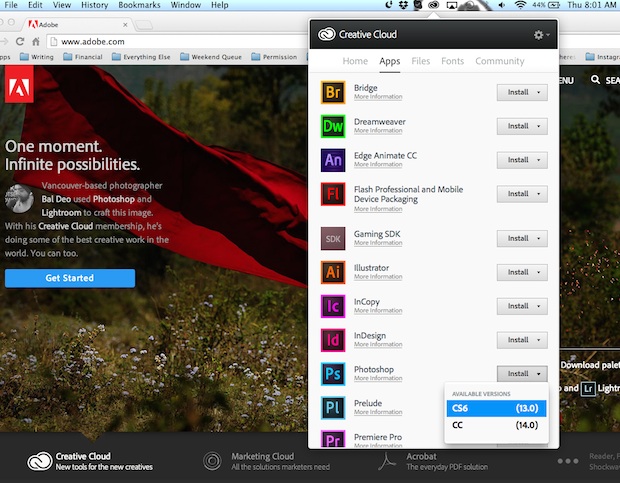The width and height of the screenshot is (620, 483).
Task: Click the Get Started button
Action: (70, 278)
